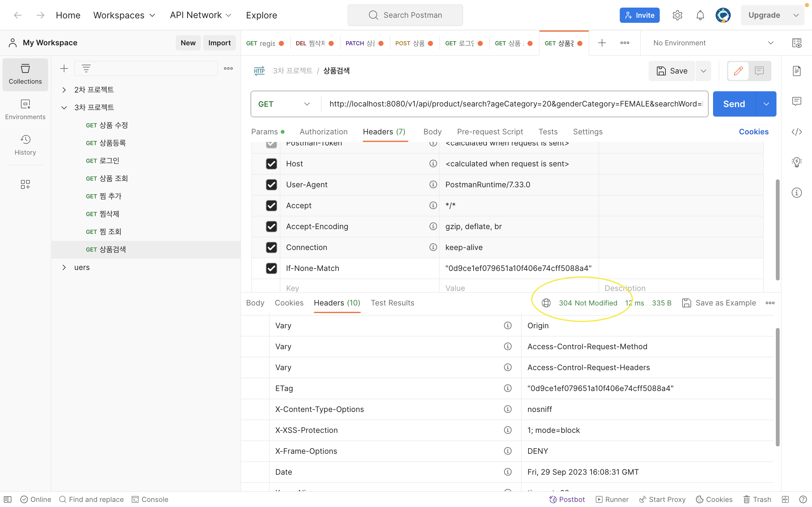Click the network globe icon near response status
Viewport: 812px width, 507px height.
(x=546, y=303)
